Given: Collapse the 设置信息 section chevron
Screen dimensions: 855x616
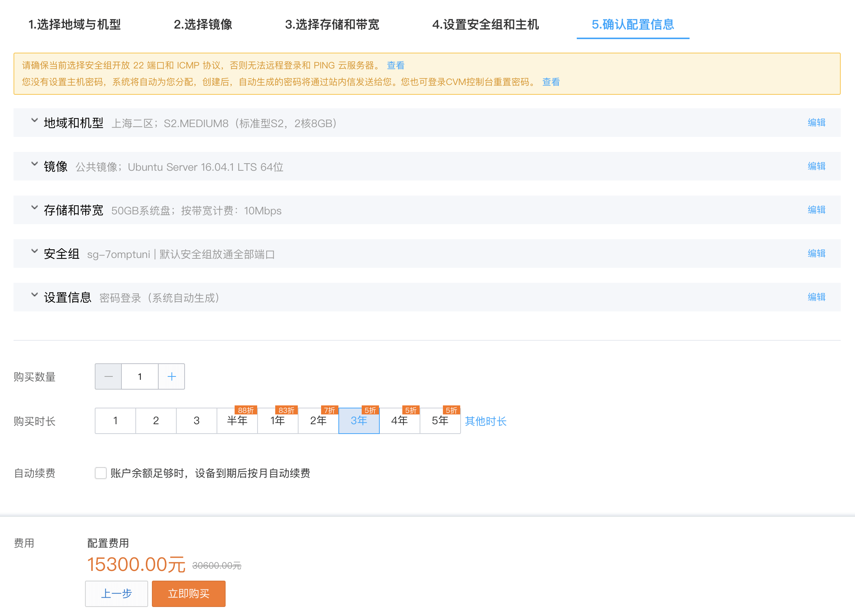Looking at the screenshot, I should (x=34, y=295).
